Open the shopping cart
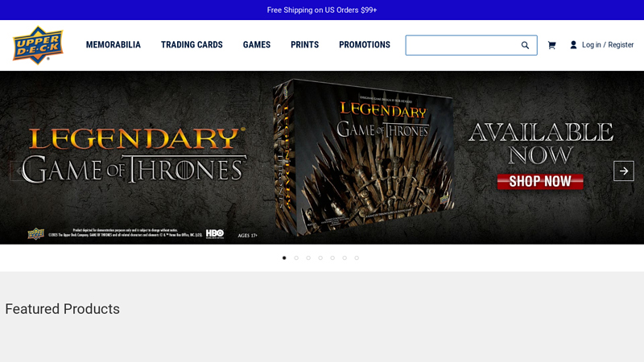 (x=551, y=45)
